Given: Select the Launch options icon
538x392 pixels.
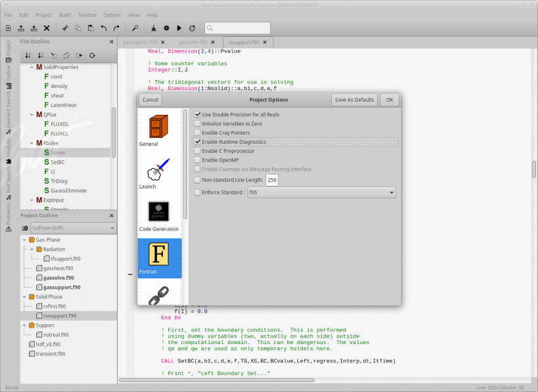Looking at the screenshot, I should pos(159,172).
